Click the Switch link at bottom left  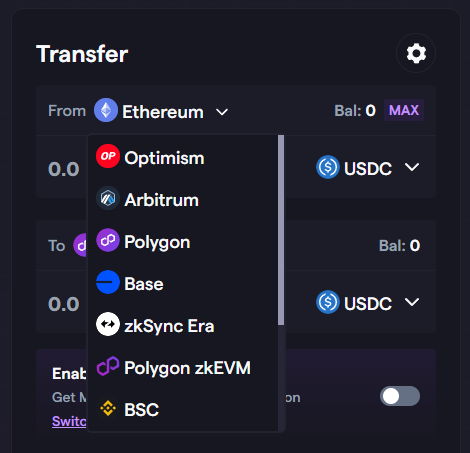click(69, 421)
